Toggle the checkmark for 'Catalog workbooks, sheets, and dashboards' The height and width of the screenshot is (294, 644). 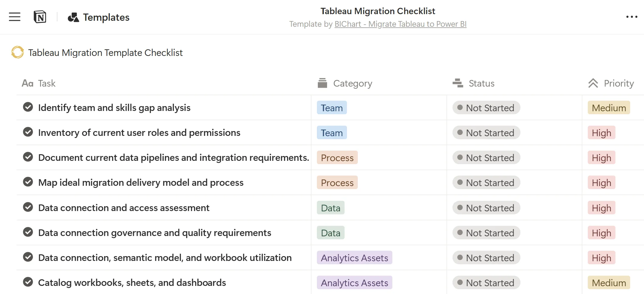click(28, 282)
